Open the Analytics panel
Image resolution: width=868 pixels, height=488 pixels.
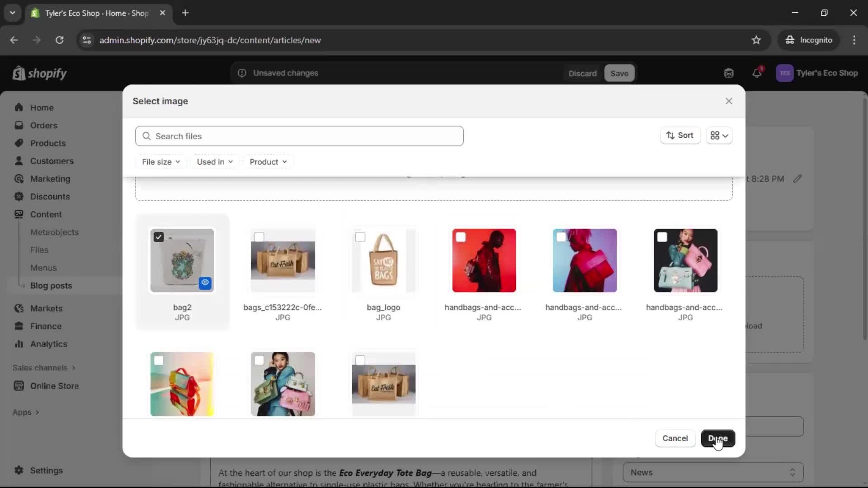pos(47,344)
